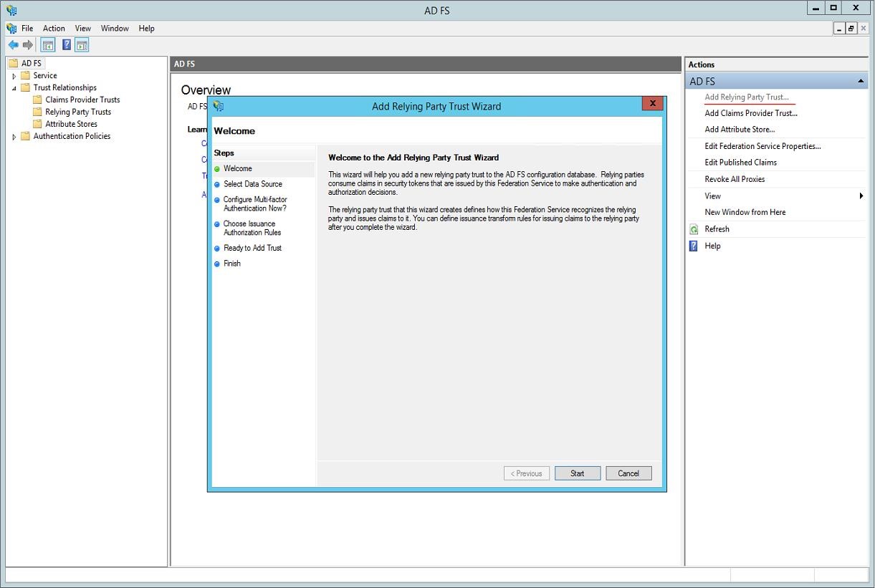Collapse the AD FS actions section arrow
The image size is (875, 588).
tap(861, 82)
